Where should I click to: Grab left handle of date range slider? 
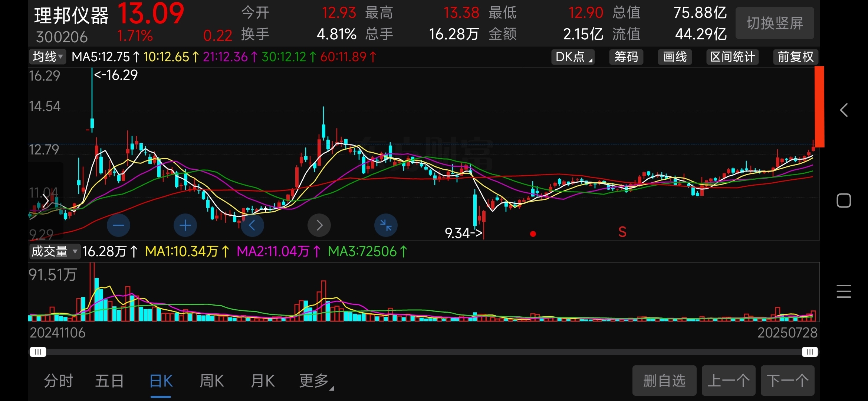pos(38,352)
